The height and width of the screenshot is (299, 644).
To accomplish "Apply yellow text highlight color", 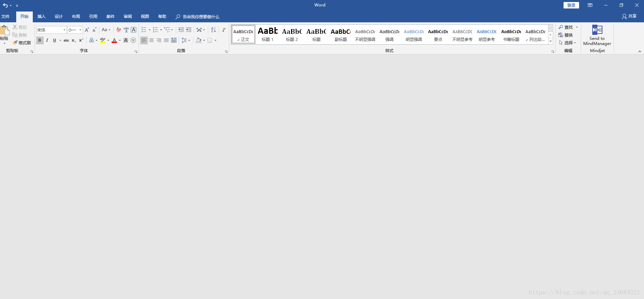I will click(x=103, y=40).
